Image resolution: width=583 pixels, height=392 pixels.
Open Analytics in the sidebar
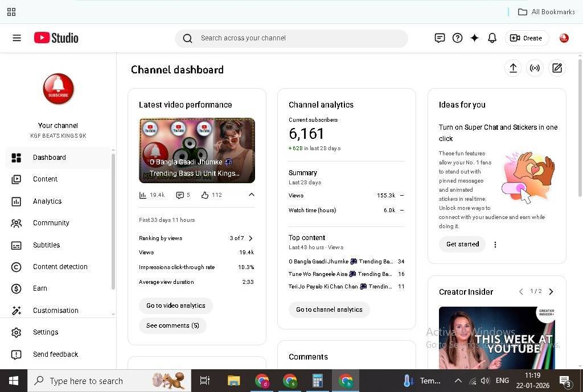click(x=47, y=201)
